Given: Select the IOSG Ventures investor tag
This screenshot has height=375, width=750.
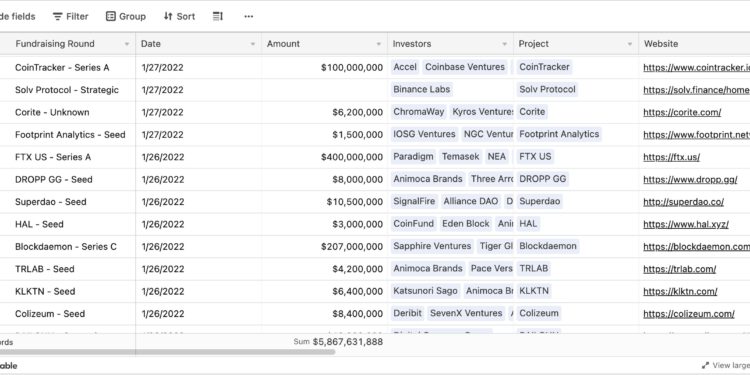Looking at the screenshot, I should 424,134.
